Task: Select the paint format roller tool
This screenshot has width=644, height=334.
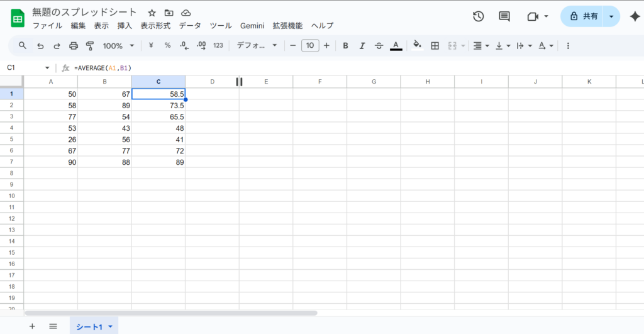Action: pos(89,46)
